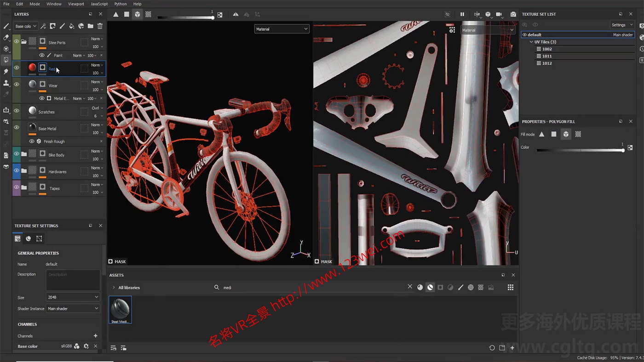
Task: Switch to UV chunk fill mode
Action: click(148, 14)
